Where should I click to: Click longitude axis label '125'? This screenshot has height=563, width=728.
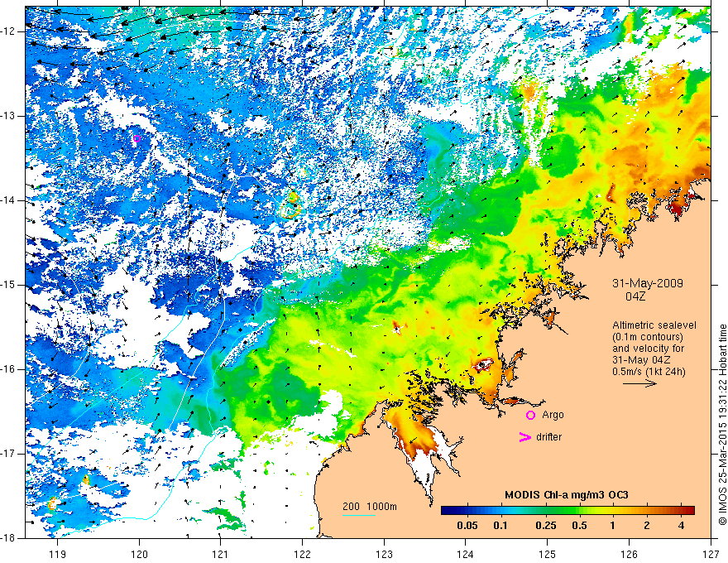(x=547, y=554)
